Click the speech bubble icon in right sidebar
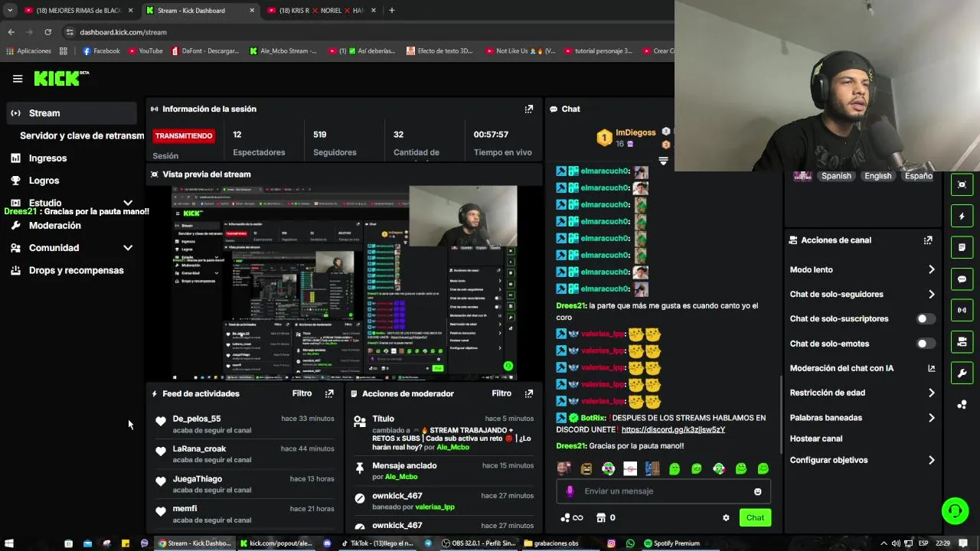The height and width of the screenshot is (551, 980). click(962, 279)
